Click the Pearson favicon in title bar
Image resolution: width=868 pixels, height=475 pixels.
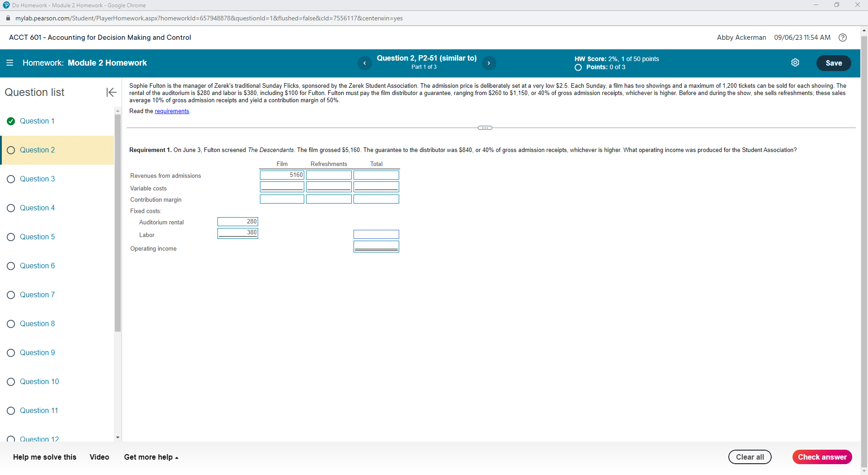pyautogui.click(x=6, y=5)
